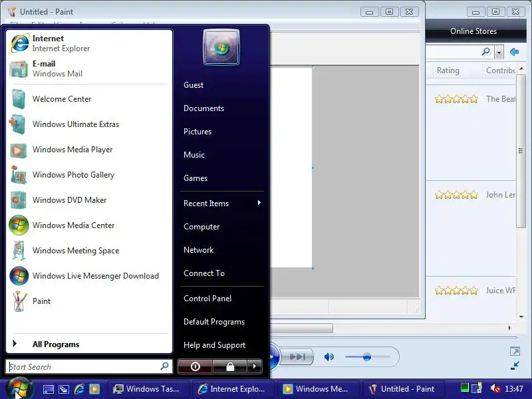Adjust Media Player volume slider
This screenshot has width=532, height=399.
(x=367, y=356)
